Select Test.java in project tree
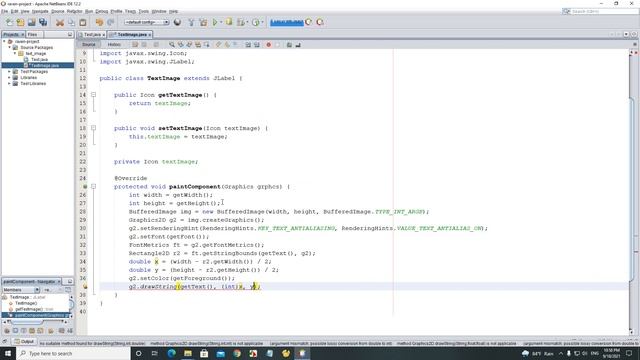This screenshot has height=360, width=640. coord(39,59)
